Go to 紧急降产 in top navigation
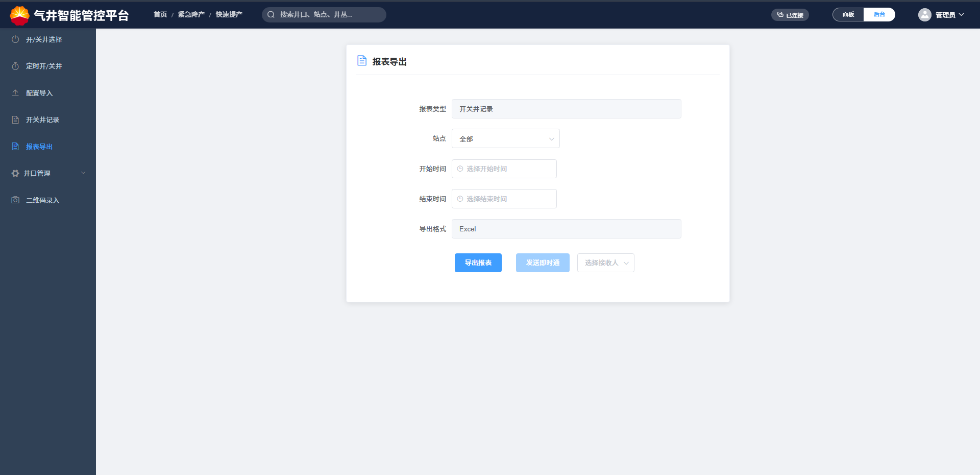Viewport: 980px width, 475px height. [x=191, y=15]
